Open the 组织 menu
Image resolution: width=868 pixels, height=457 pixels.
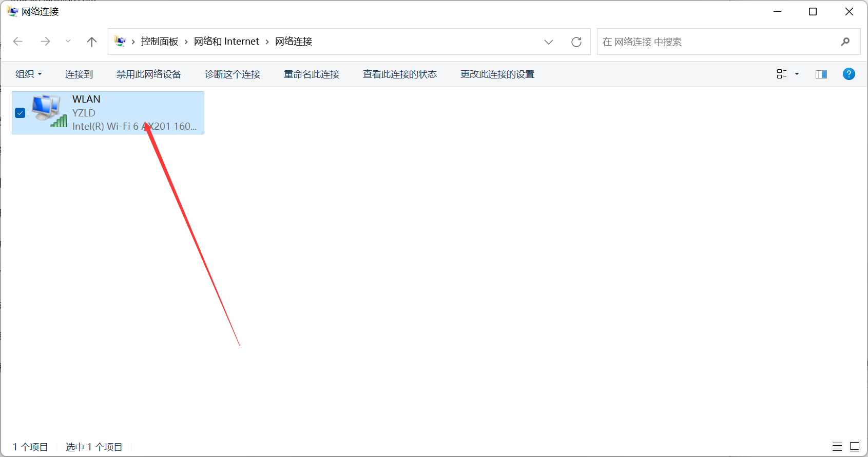click(x=28, y=74)
